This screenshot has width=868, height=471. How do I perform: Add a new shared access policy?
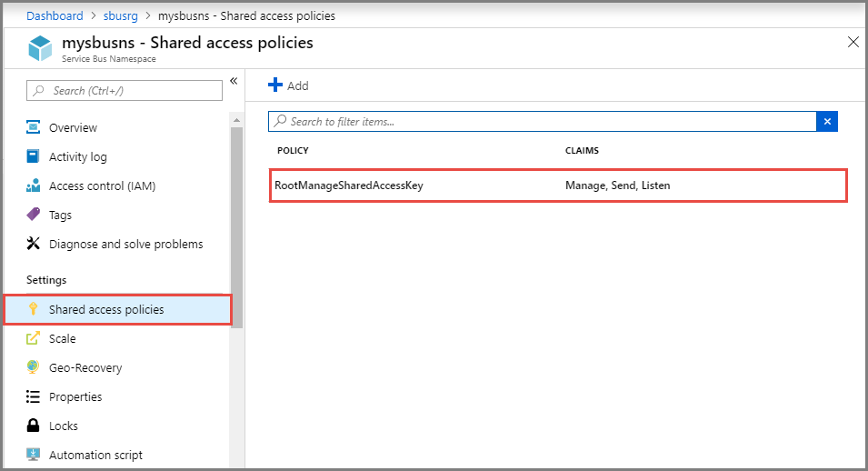(288, 85)
